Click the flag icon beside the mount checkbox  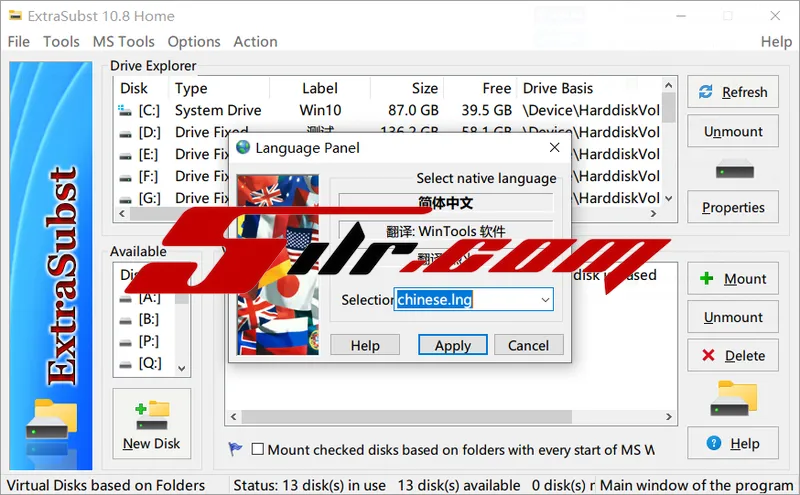point(235,449)
